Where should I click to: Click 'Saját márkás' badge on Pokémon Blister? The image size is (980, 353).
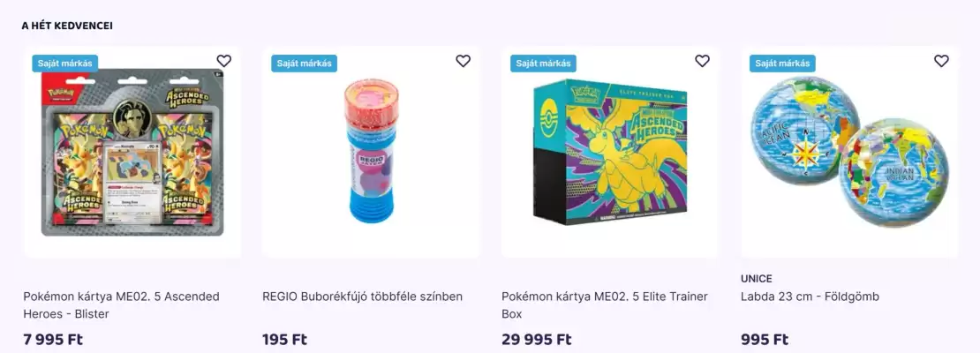(65, 63)
